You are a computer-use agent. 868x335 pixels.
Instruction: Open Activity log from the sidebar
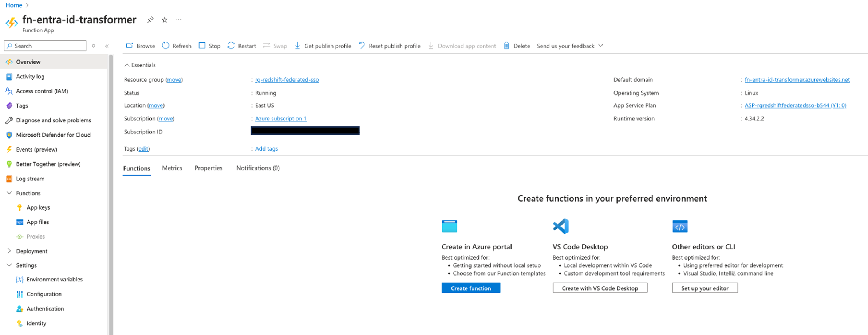[30, 76]
